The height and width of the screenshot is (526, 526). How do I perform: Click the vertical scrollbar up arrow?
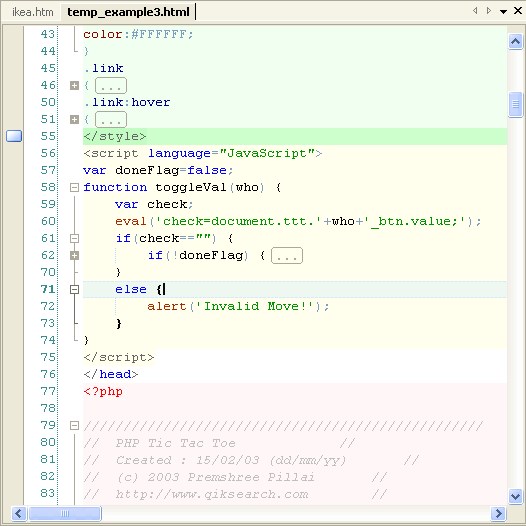coord(516,42)
